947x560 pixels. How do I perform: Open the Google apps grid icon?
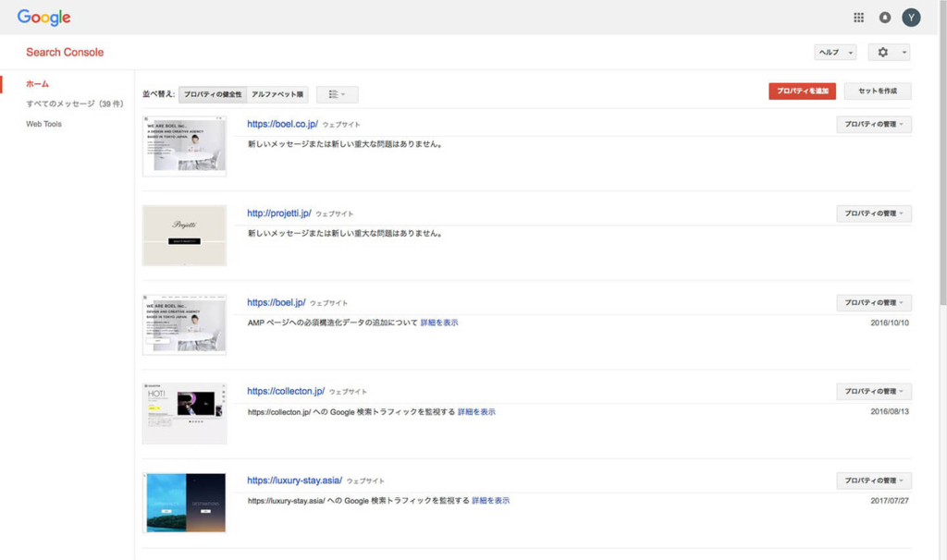[858, 18]
